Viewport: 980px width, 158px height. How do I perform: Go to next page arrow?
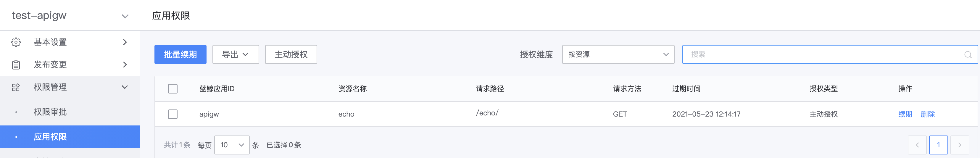coord(960,145)
